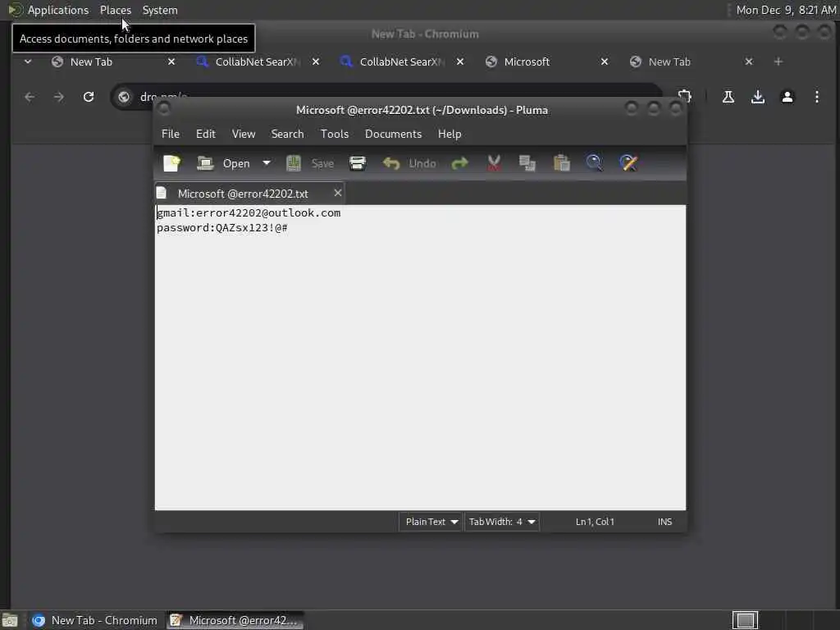Image resolution: width=840 pixels, height=630 pixels.
Task: Close the first New Tab in Chromium
Action: point(171,62)
